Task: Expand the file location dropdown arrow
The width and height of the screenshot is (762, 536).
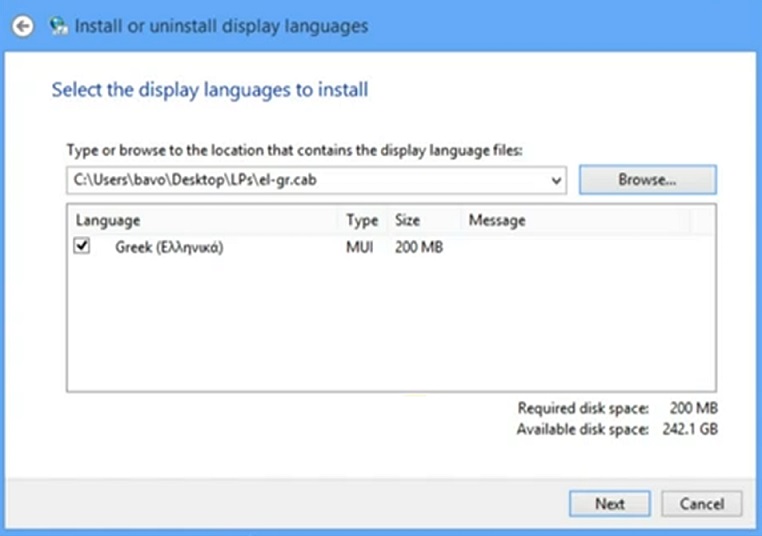Action: (556, 181)
